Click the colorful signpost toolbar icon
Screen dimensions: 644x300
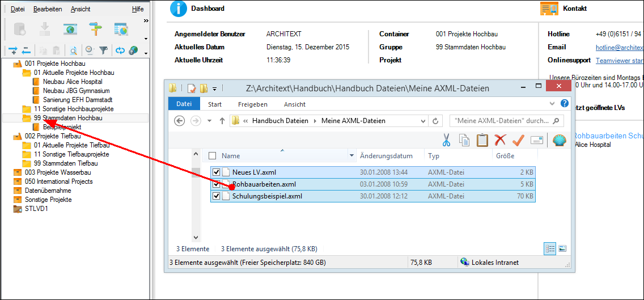pyautogui.click(x=96, y=29)
